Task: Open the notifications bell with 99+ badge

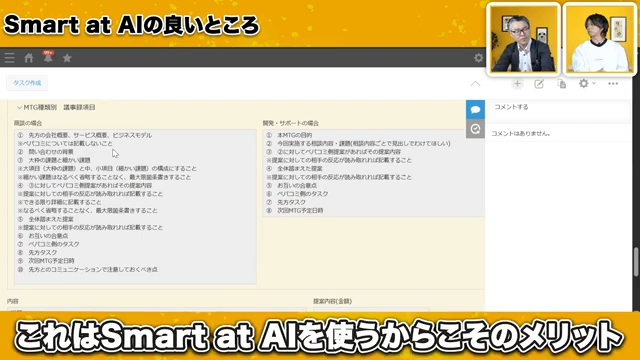Action: [48, 57]
